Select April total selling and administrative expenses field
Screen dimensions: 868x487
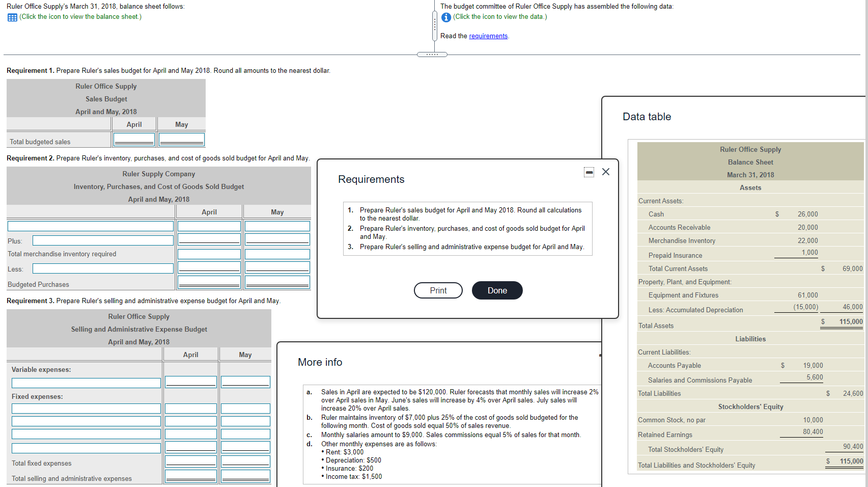191,476
